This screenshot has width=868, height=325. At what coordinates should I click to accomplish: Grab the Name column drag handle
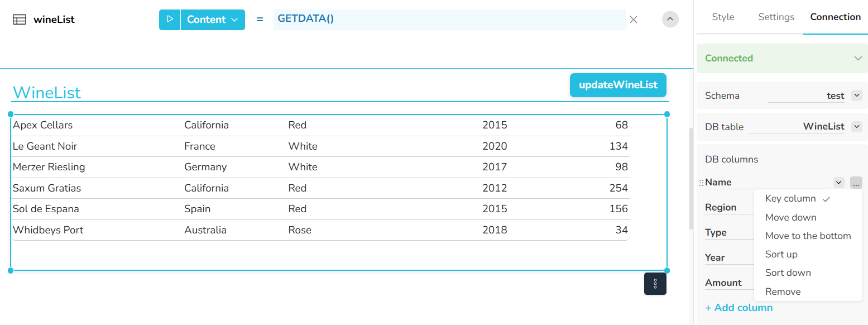pos(701,183)
